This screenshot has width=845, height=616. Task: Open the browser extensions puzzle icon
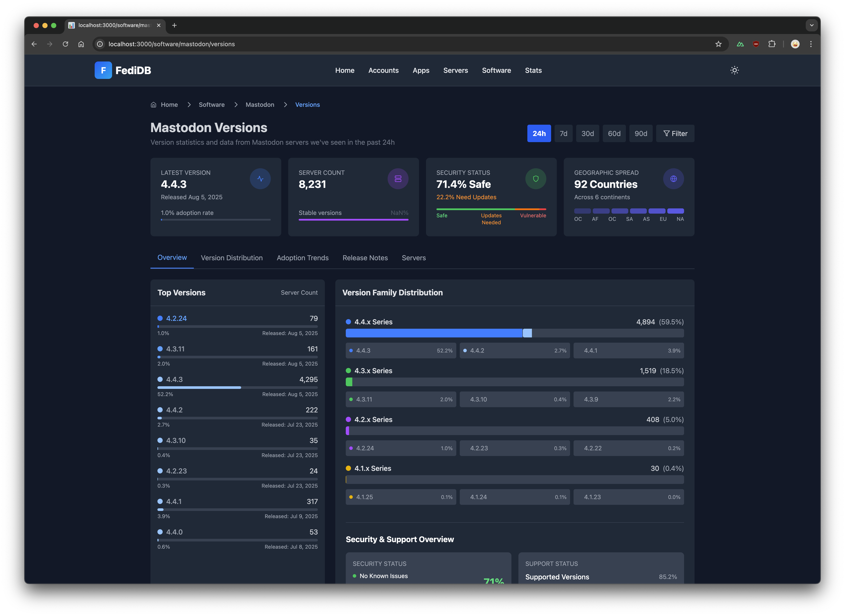click(772, 44)
